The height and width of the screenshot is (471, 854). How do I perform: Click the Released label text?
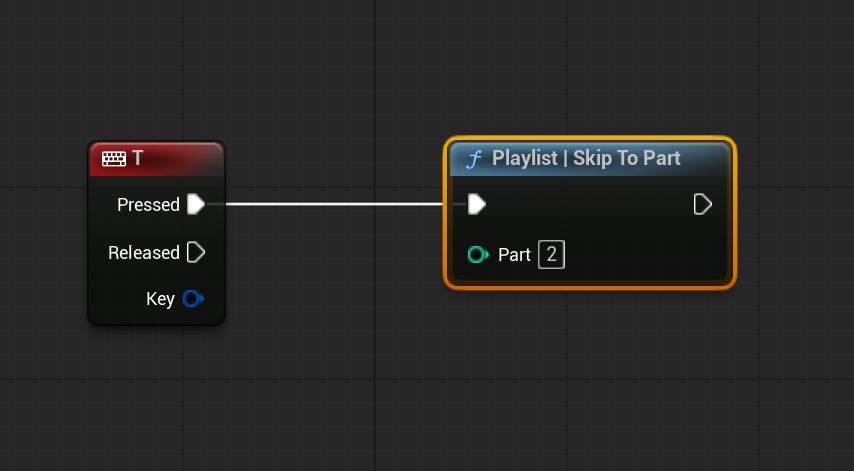(x=144, y=253)
